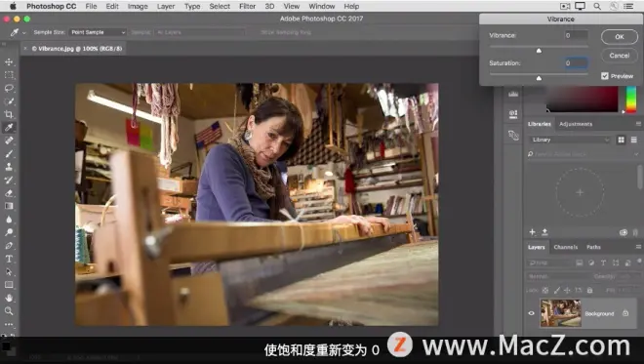The height and width of the screenshot is (364, 644).
Task: Hide the Background layer with eye icon
Action: [531, 313]
